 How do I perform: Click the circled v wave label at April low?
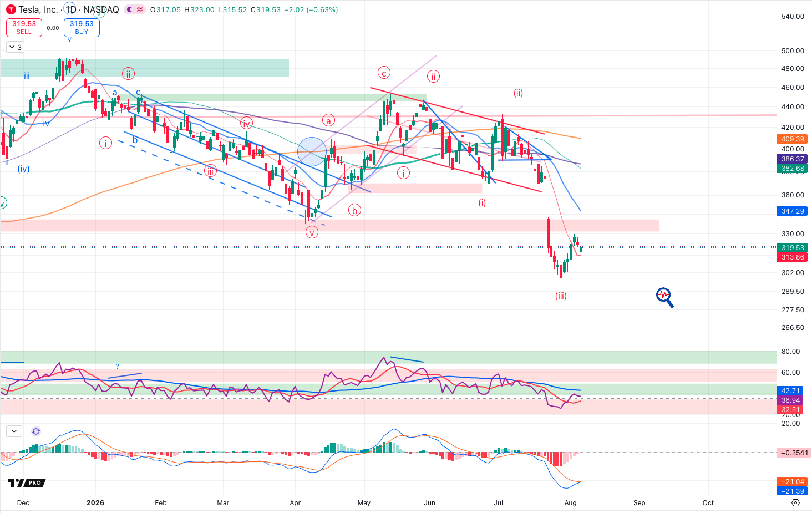click(312, 232)
